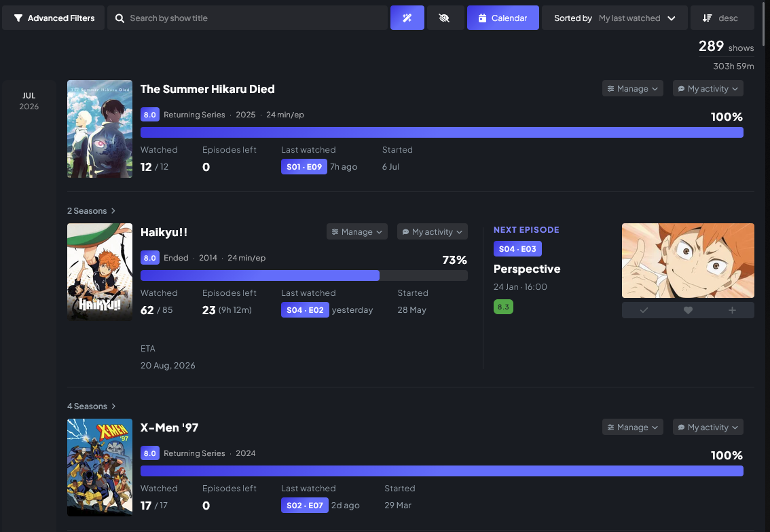Click the JUL 2026 month marker

coord(29,100)
